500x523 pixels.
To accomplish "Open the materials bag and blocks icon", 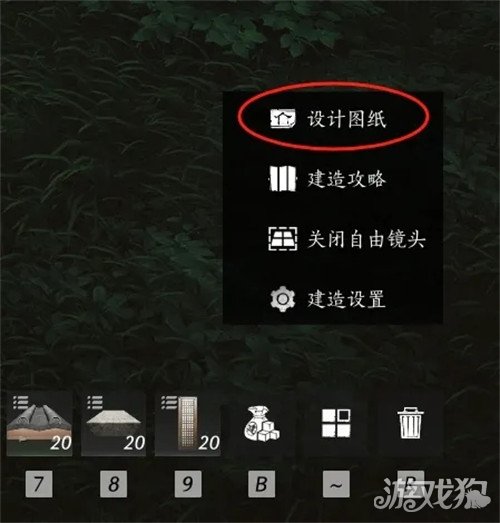I will coord(262,423).
